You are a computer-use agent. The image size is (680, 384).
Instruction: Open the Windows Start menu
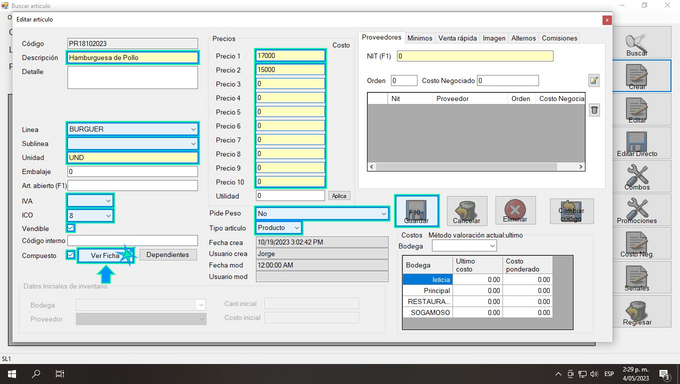point(12,374)
